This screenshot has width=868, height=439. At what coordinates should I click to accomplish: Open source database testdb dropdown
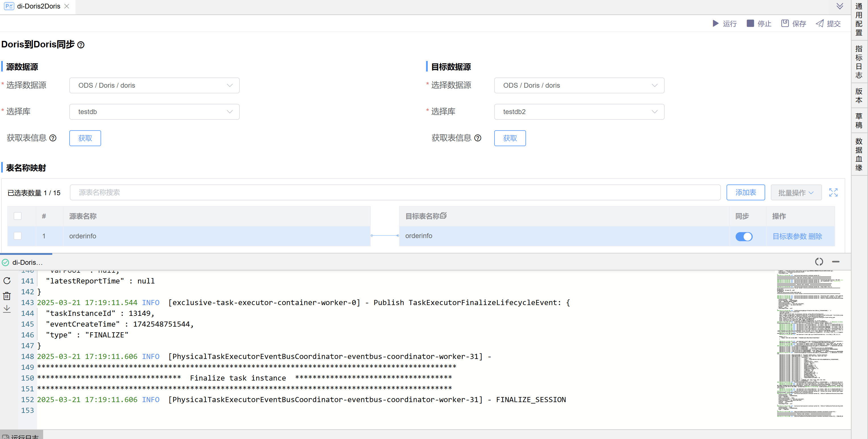click(154, 112)
